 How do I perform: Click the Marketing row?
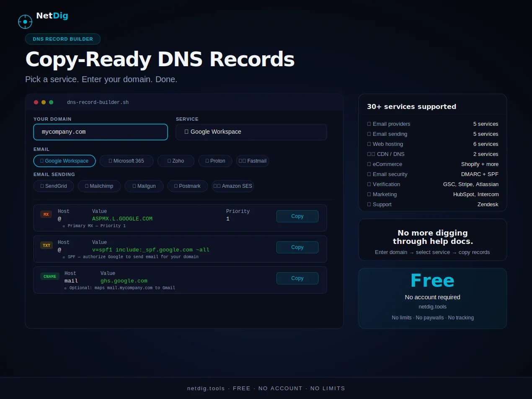pos(433,194)
